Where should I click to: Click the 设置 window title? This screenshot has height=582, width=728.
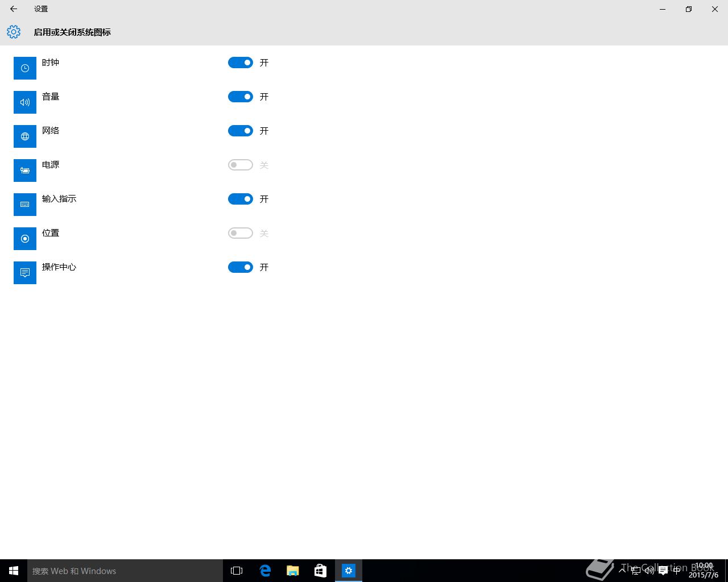coord(41,9)
